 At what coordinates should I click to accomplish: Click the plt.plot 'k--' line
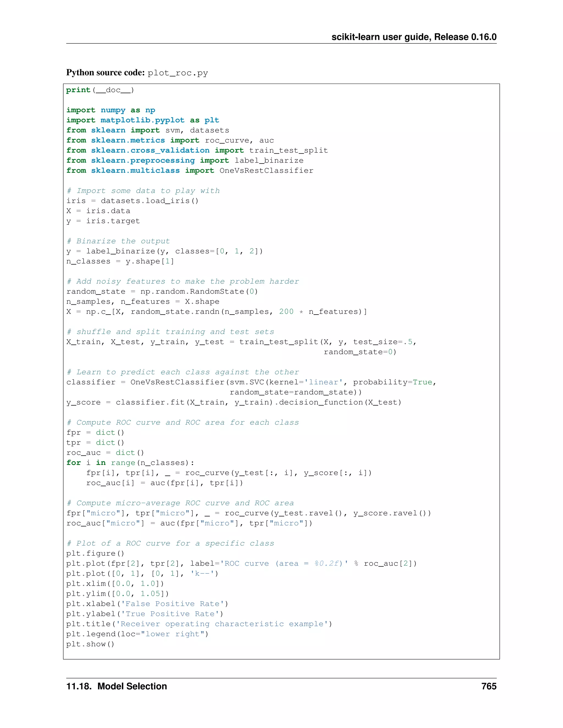tap(142, 574)
